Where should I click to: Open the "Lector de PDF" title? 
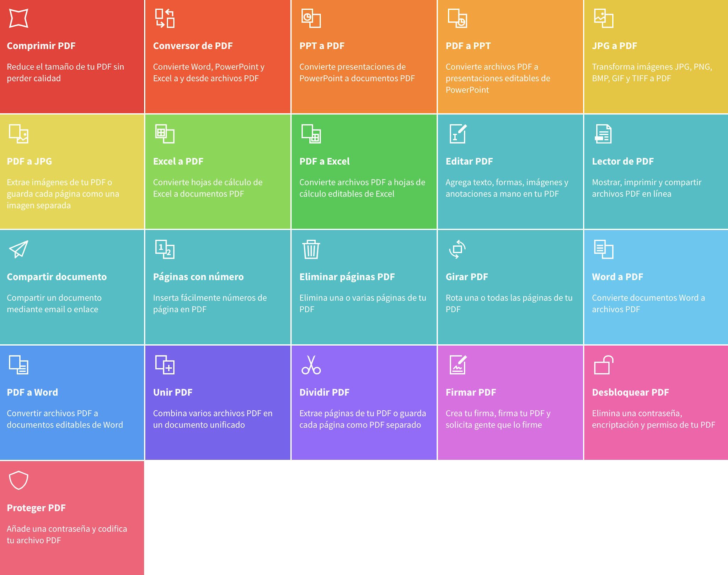623,161
